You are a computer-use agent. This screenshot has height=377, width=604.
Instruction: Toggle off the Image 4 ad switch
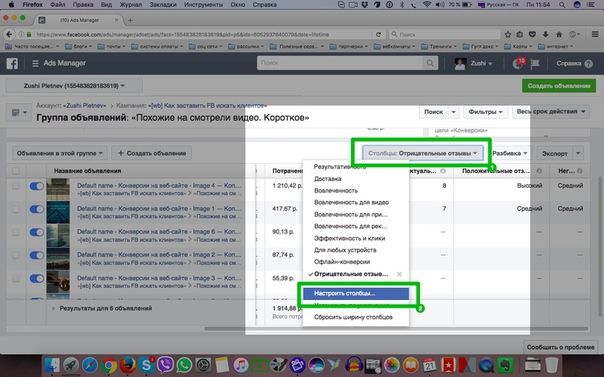click(x=37, y=186)
